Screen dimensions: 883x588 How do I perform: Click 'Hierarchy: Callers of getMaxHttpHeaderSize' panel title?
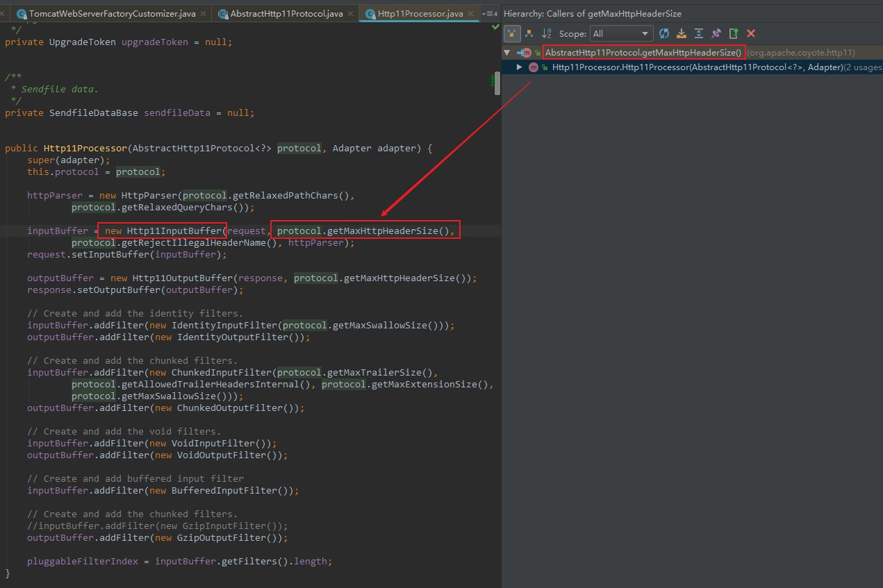tap(593, 13)
